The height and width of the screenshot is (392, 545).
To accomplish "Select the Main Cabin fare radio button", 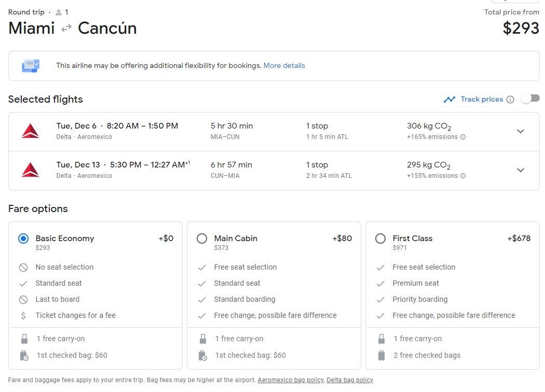I will [202, 239].
